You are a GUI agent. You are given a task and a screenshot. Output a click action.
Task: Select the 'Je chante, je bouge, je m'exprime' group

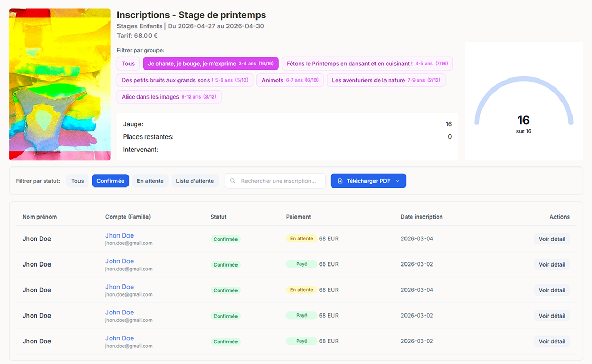pyautogui.click(x=211, y=63)
